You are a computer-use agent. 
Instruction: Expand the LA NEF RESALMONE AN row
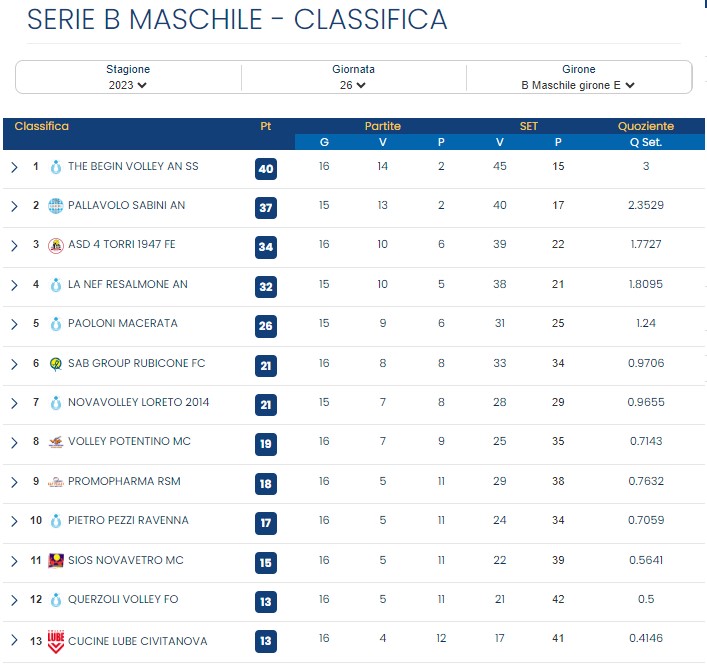[14, 285]
